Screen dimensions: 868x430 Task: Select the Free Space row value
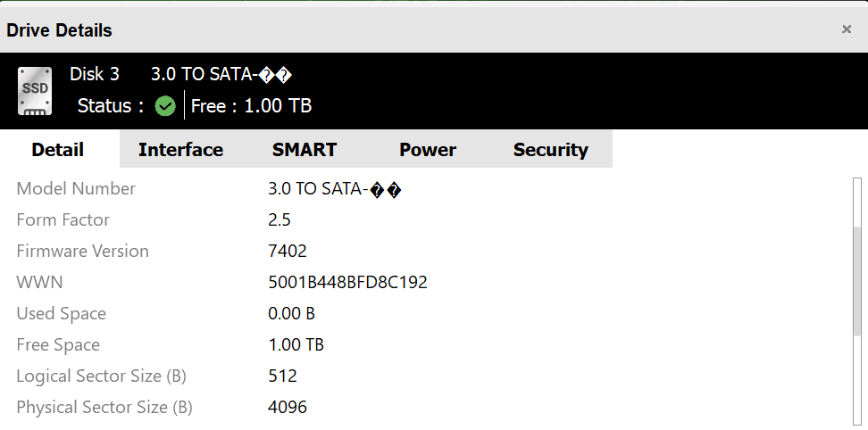click(296, 345)
